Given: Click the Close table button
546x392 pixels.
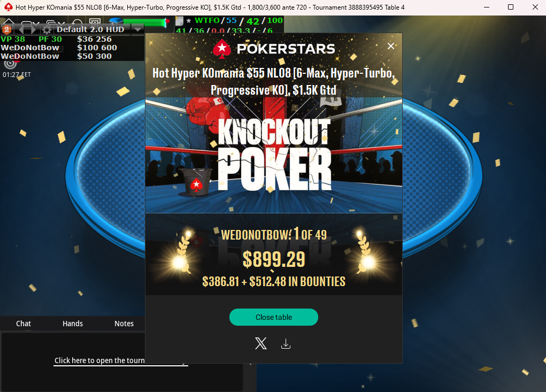Looking at the screenshot, I should 274,317.
